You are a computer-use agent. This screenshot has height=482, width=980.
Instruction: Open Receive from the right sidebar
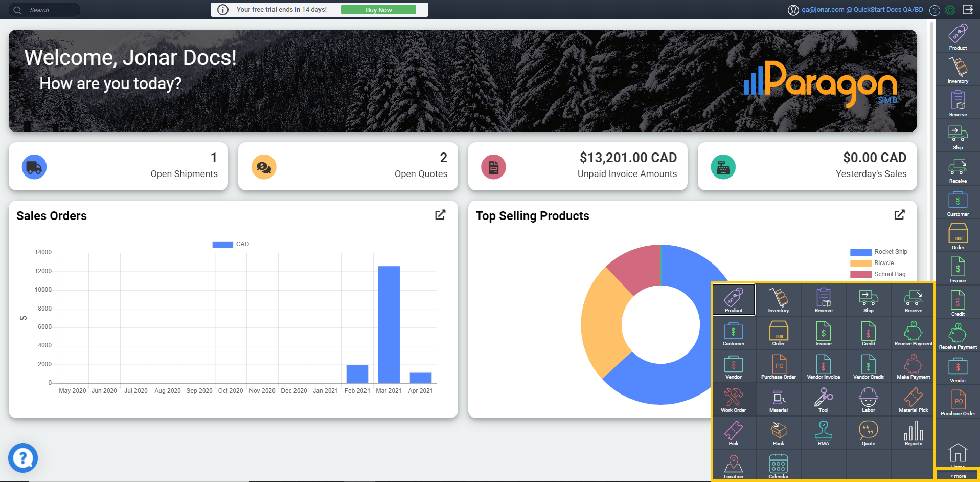[958, 169]
